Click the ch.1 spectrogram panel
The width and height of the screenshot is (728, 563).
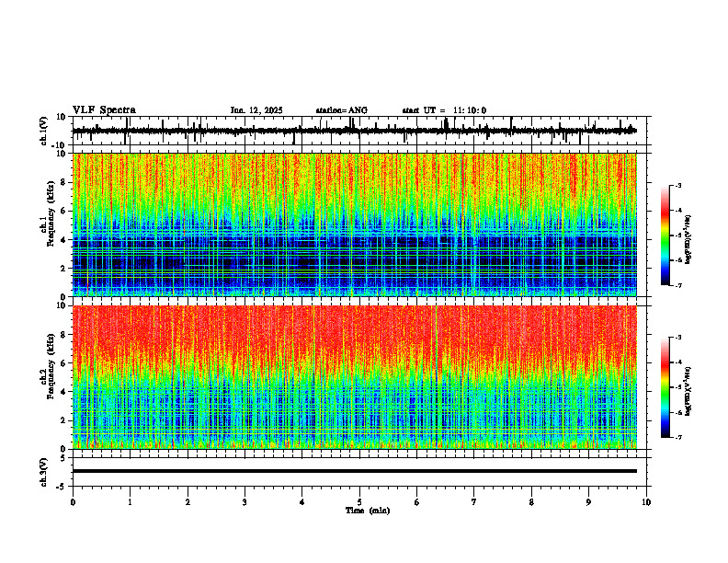coord(355,224)
